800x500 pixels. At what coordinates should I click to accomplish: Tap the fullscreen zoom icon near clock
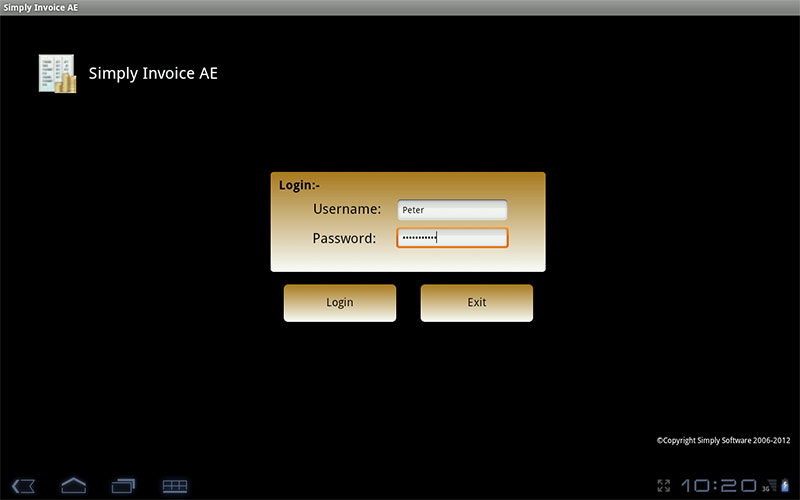point(663,486)
